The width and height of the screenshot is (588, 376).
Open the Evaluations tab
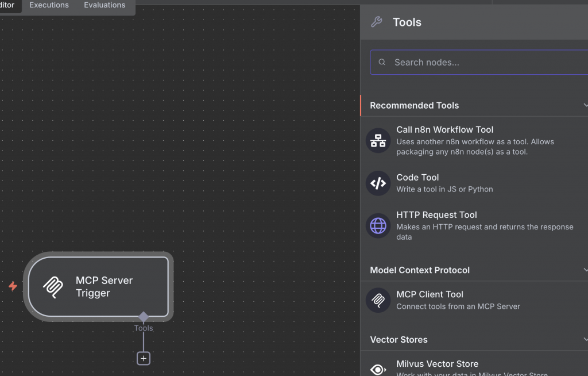105,5
